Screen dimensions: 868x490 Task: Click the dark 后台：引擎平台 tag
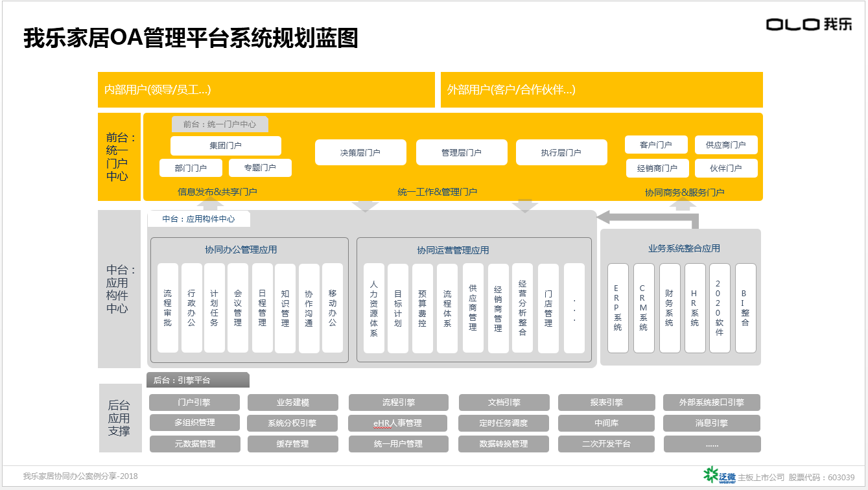tap(198, 380)
